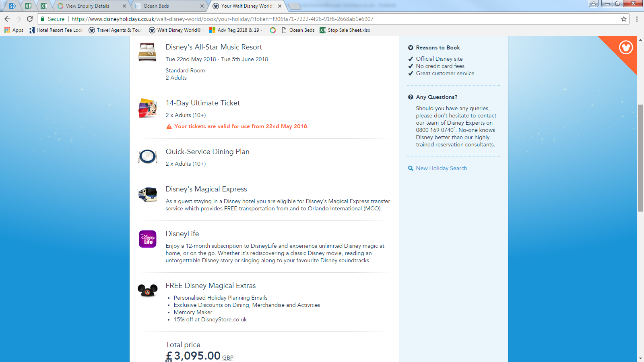Image resolution: width=644 pixels, height=362 pixels.
Task: Open the Travel Agents & Tour bookmark
Action: 116,30
